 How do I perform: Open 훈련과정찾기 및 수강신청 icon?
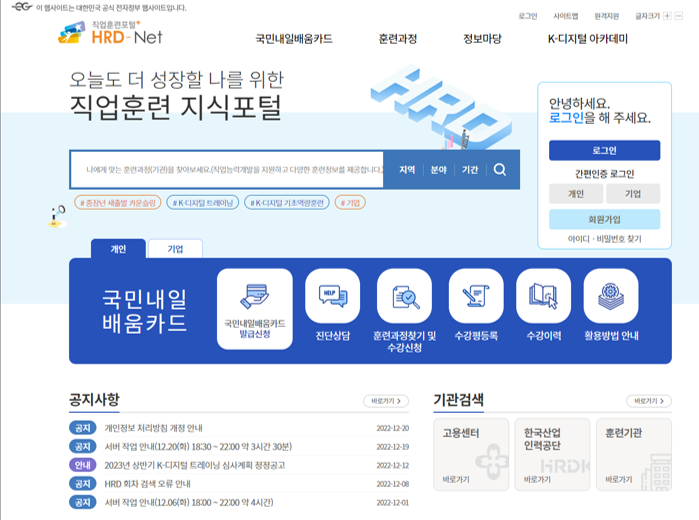(404, 296)
